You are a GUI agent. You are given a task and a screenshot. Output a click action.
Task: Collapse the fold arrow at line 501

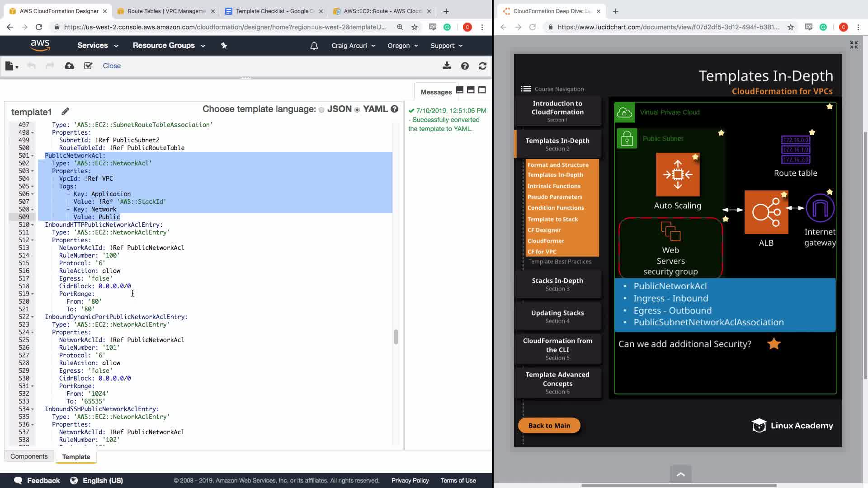coord(33,156)
